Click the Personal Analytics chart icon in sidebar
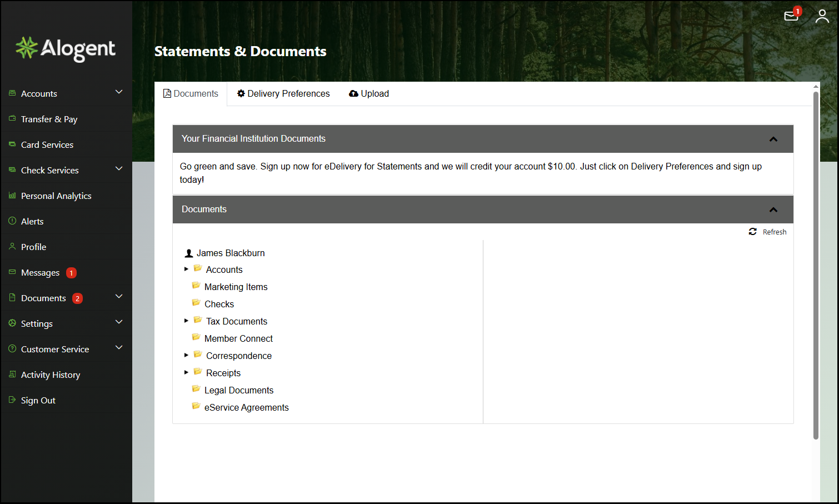 point(12,196)
